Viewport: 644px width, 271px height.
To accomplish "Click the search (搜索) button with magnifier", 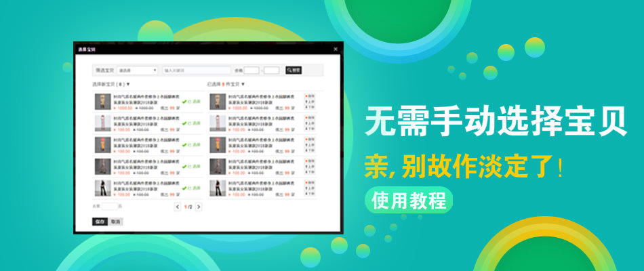I will click(294, 70).
